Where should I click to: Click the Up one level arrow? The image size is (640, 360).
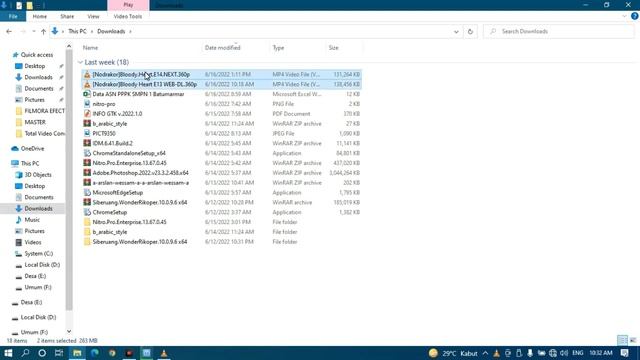point(43,31)
